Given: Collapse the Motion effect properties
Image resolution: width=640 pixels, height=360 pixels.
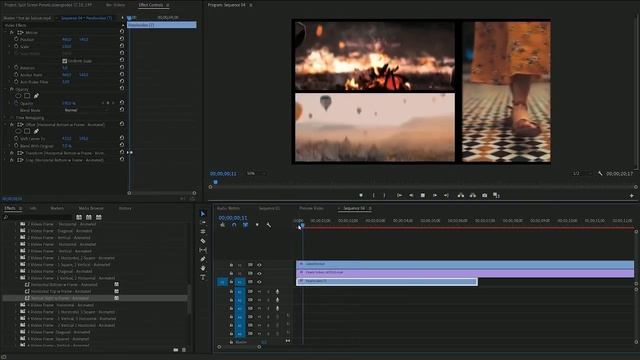Looking at the screenshot, I should (x=6, y=32).
